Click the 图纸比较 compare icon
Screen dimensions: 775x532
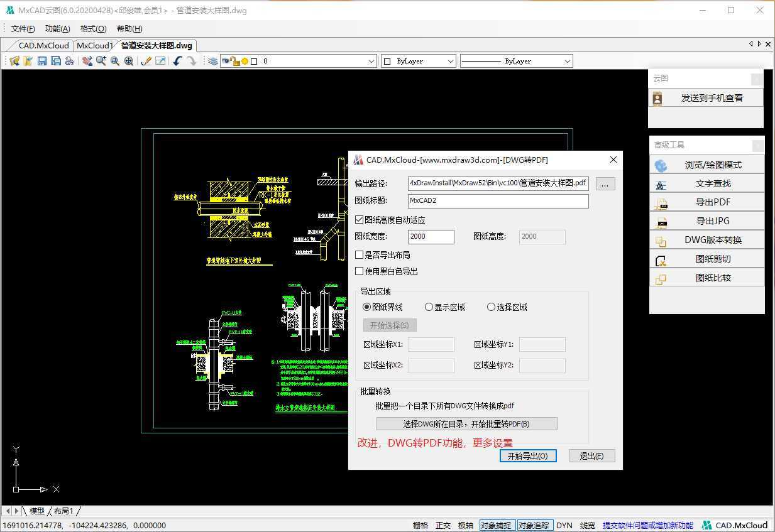(x=661, y=279)
